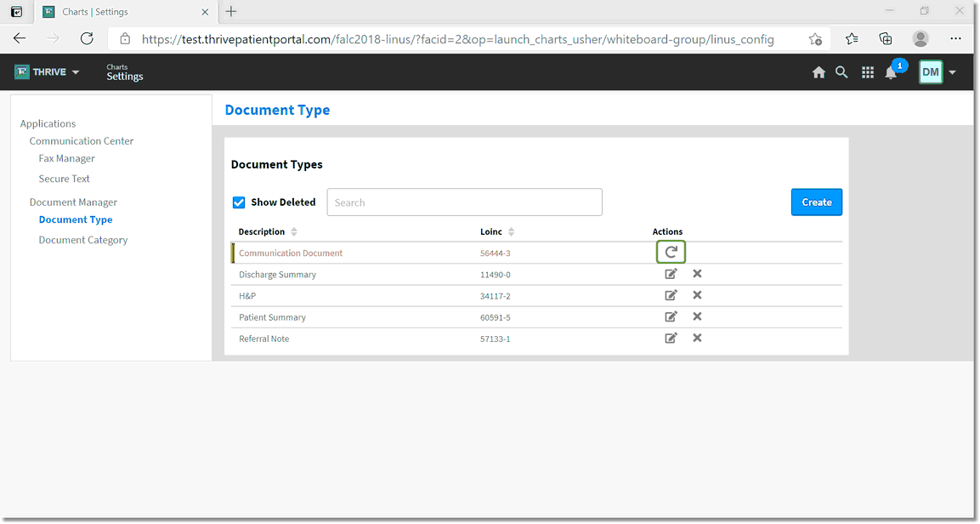This screenshot has height=524, width=980.
Task: Delete the Patient Summary document type
Action: coord(697,316)
